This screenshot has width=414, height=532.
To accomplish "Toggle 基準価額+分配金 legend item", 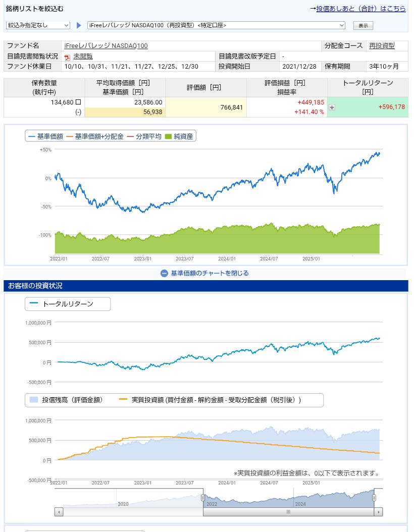I will [99, 136].
